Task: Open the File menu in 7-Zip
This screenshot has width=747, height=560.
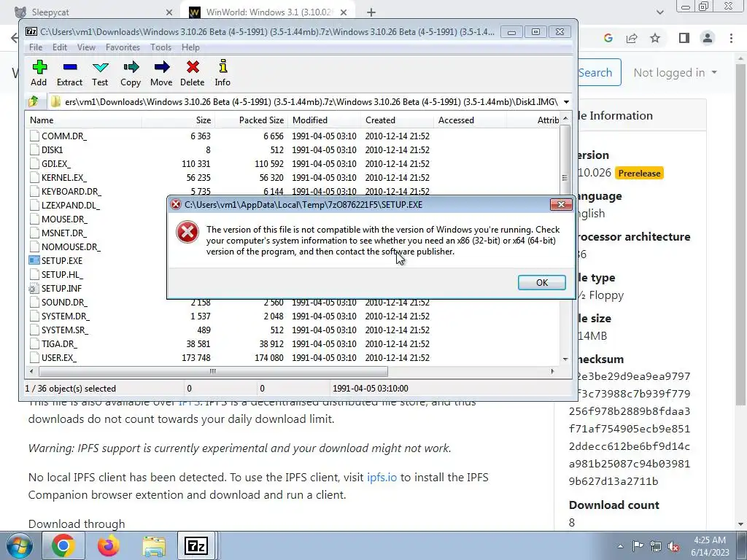Action: [36, 47]
